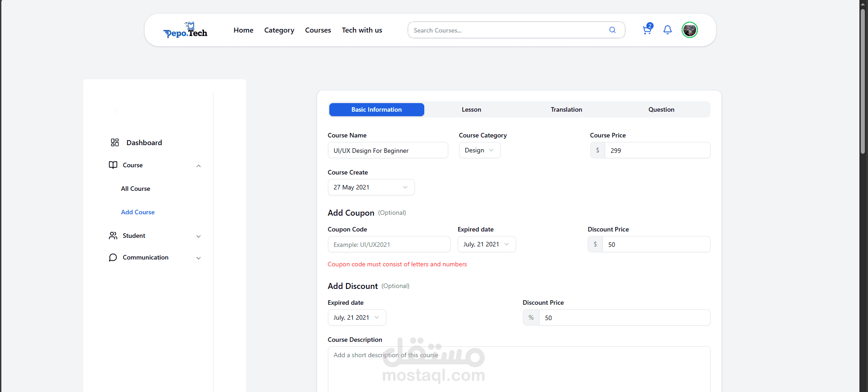Image resolution: width=868 pixels, height=392 pixels.
Task: Click the search magnifier icon
Action: point(612,30)
